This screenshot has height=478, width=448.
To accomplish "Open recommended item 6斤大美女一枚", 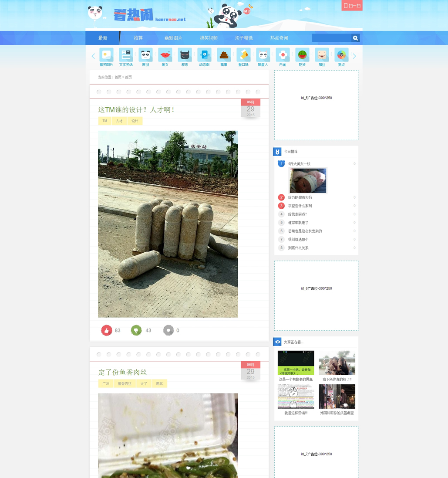I will pyautogui.click(x=300, y=164).
